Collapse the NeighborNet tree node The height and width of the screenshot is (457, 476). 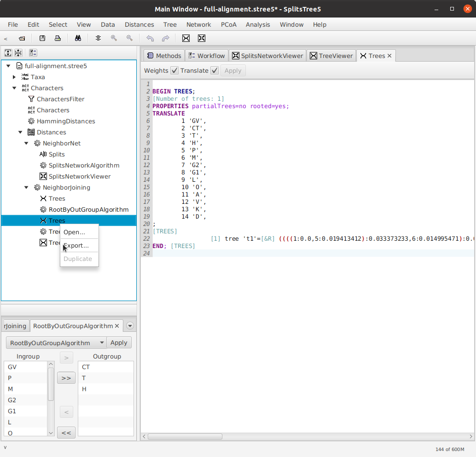click(x=26, y=143)
